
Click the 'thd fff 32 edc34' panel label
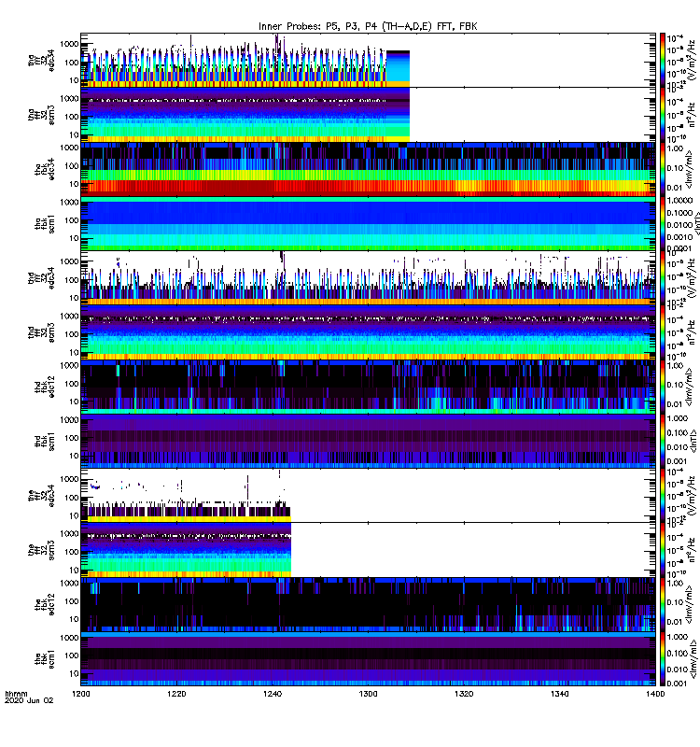[x=41, y=278]
